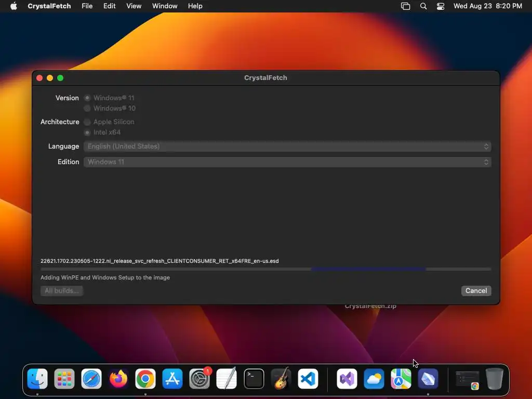
Task: Open Spotlight search in menu bar
Action: (x=423, y=6)
